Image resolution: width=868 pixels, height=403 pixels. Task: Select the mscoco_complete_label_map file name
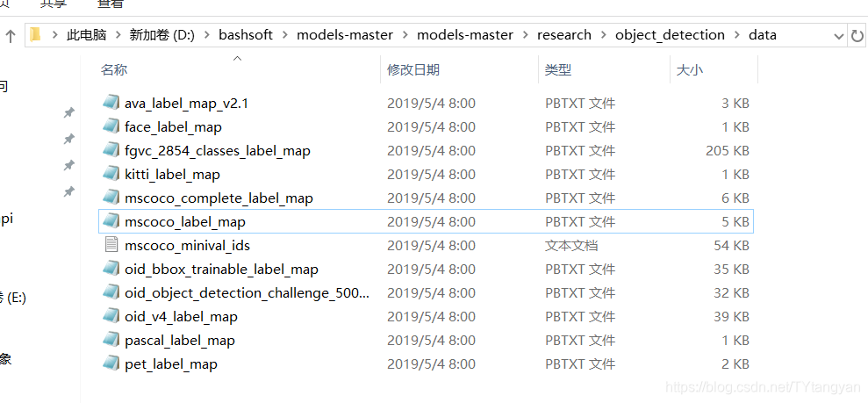coord(219,198)
